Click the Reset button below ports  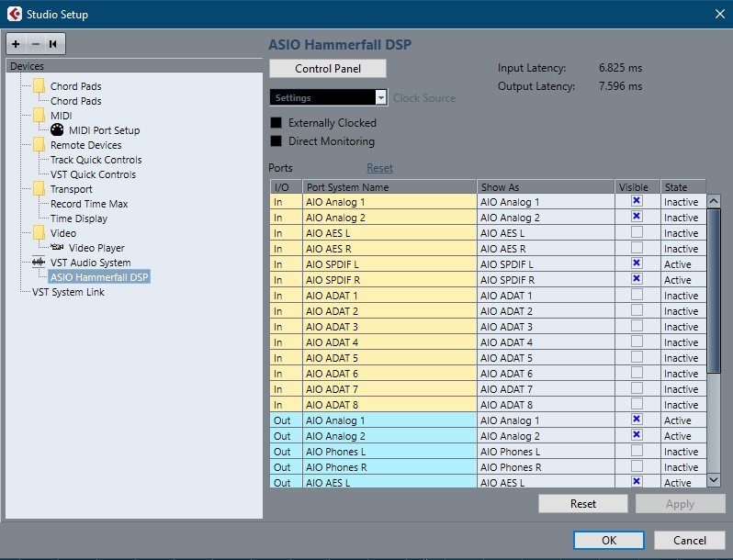pyautogui.click(x=583, y=503)
